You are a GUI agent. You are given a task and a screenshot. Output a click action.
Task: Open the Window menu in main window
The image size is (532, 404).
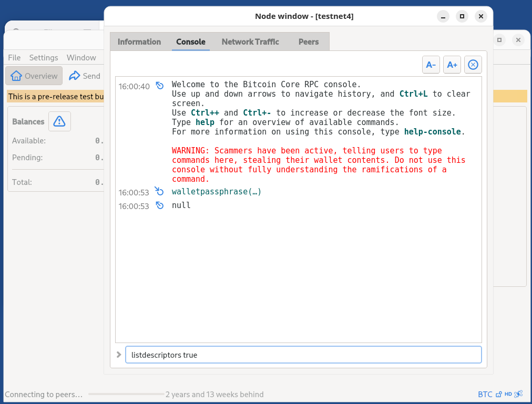(81, 58)
